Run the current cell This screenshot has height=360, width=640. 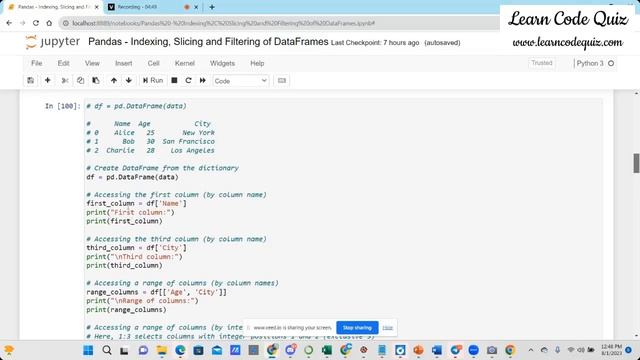click(x=153, y=80)
